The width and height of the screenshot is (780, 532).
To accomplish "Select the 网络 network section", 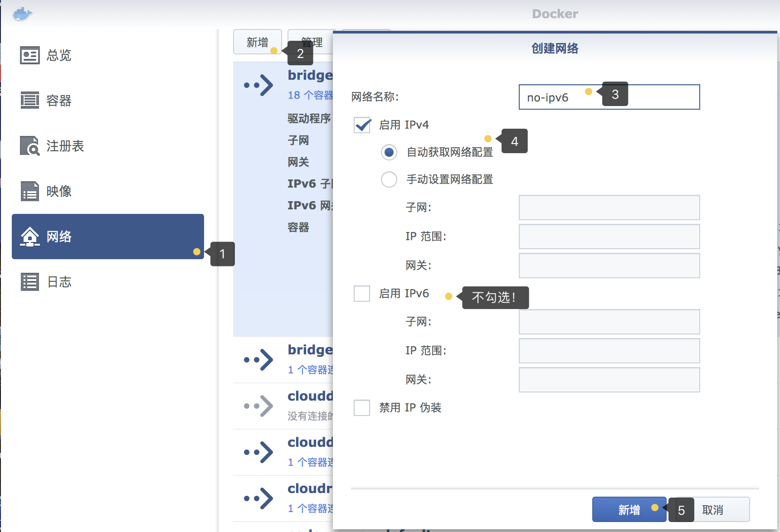I will pos(108,237).
